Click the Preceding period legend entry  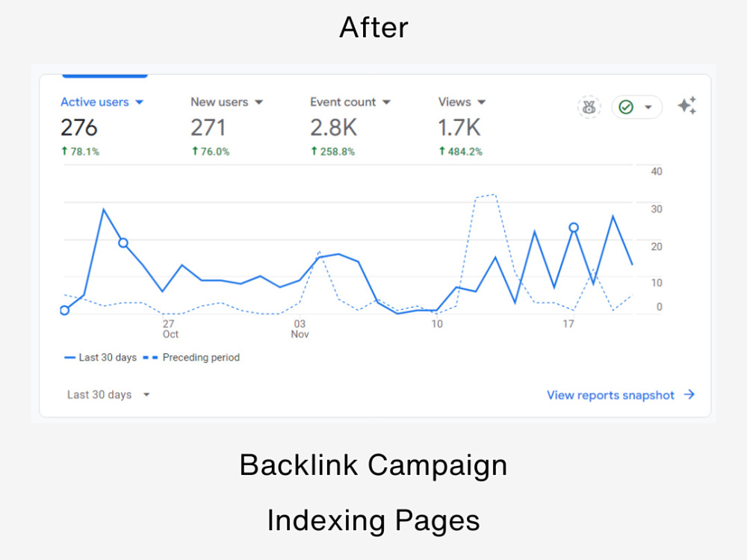[191, 358]
